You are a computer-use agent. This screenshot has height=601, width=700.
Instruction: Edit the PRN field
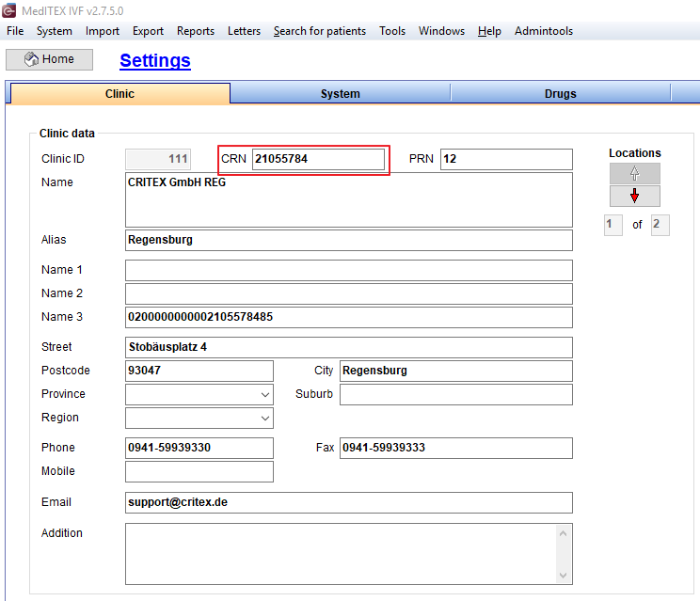click(x=506, y=159)
